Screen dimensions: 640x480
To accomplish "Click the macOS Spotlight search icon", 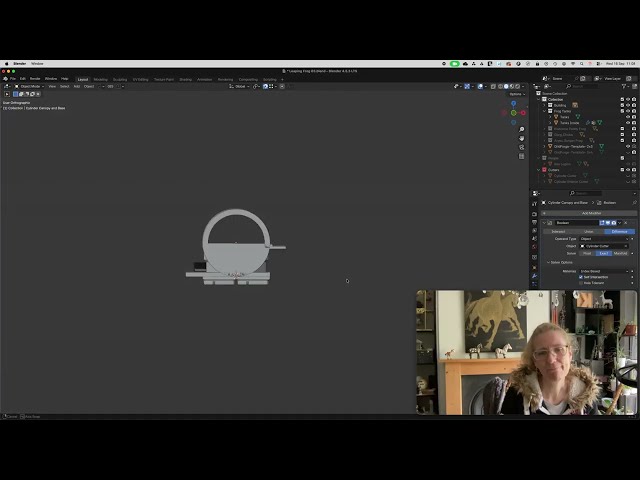I will [582, 64].
